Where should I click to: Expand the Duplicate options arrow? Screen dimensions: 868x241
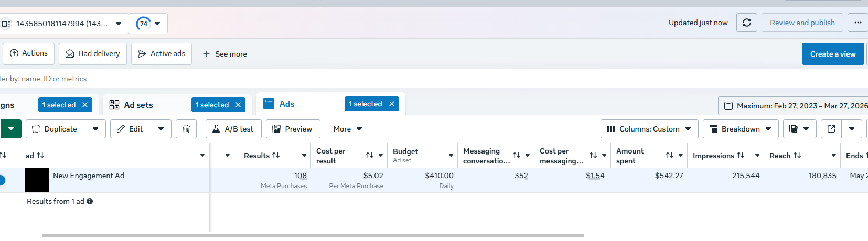tap(95, 129)
